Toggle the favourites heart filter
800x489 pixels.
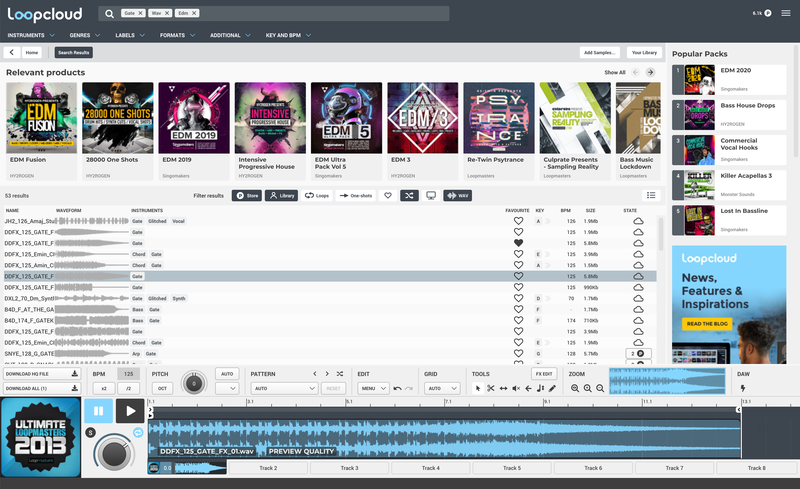(x=388, y=195)
